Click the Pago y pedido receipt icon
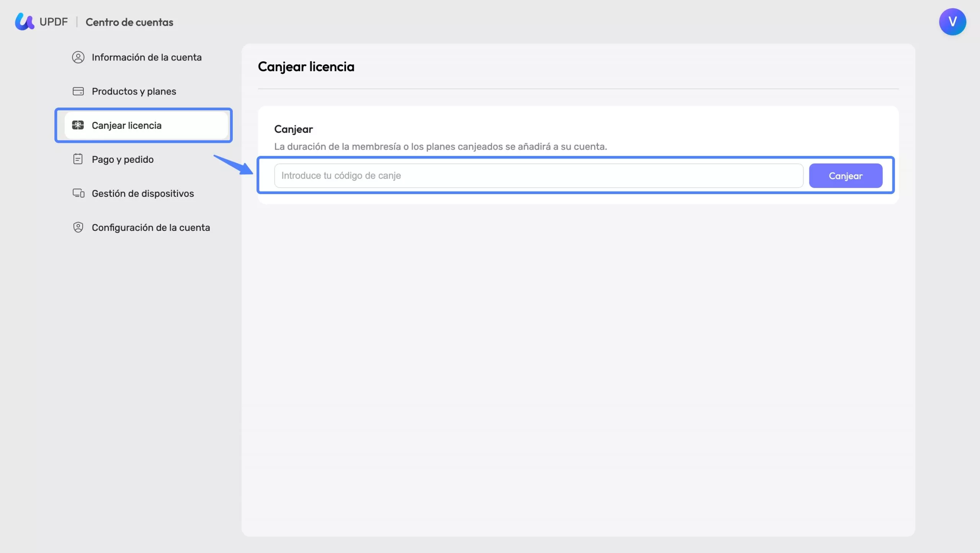Screen dimensions: 980x553 click(78, 159)
